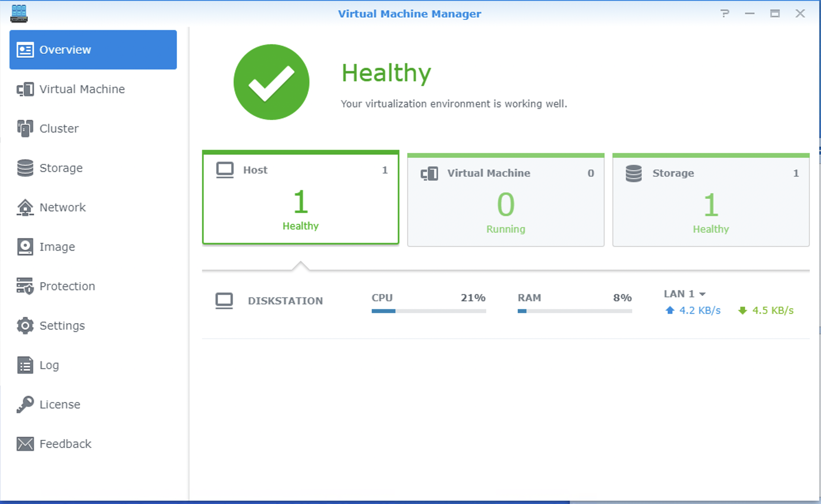The height and width of the screenshot is (504, 821).
Task: Select the Virtual Machine card title
Action: [489, 173]
